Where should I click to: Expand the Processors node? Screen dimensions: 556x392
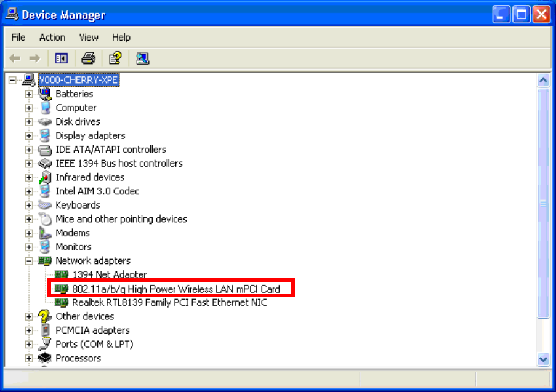click(29, 358)
